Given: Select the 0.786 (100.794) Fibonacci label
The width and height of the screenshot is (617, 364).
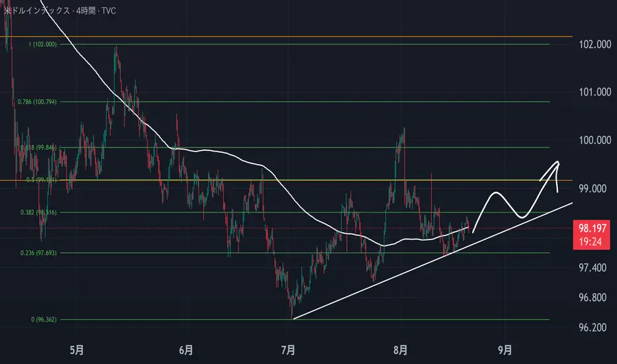Looking at the screenshot, I should point(37,101).
